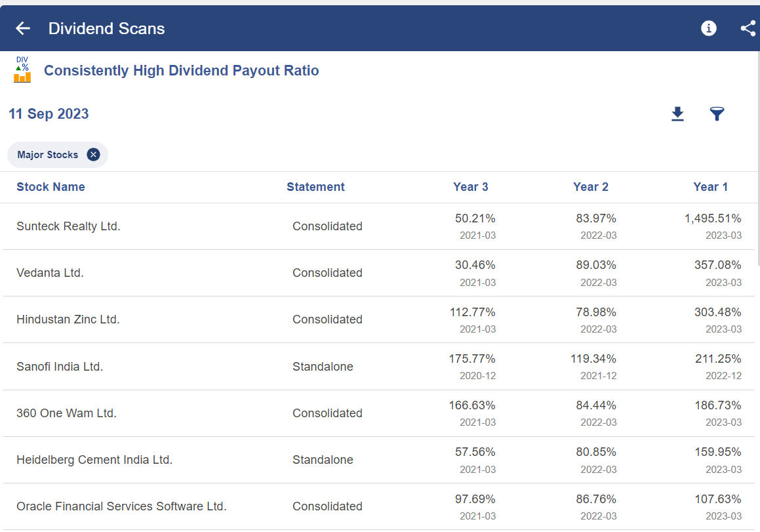
Task: Tap the share icon in header
Action: coord(748,29)
